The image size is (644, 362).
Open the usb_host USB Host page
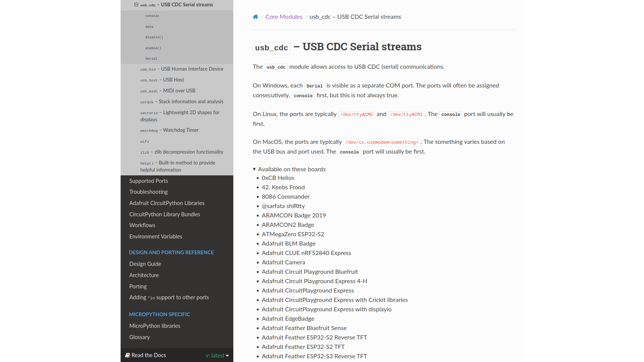coord(162,80)
